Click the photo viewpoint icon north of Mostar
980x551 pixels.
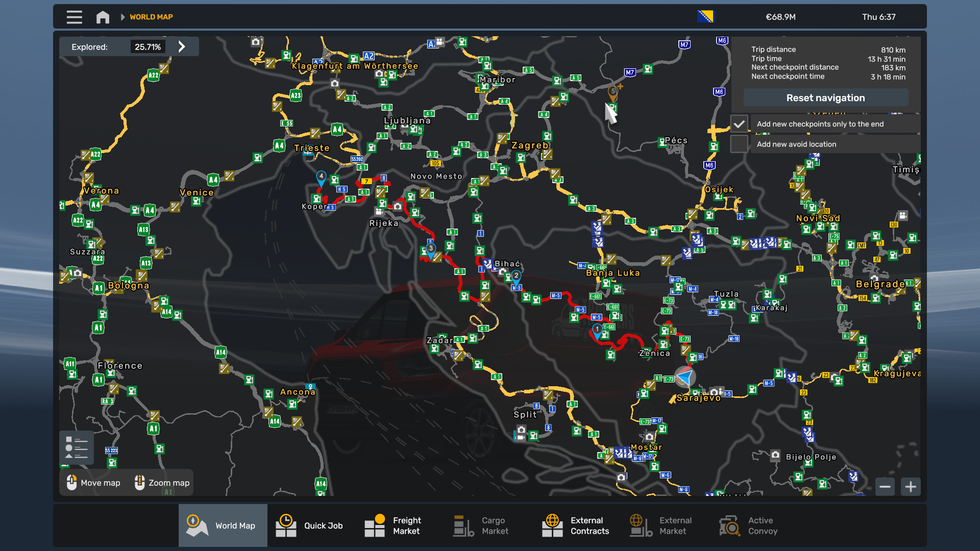(649, 437)
